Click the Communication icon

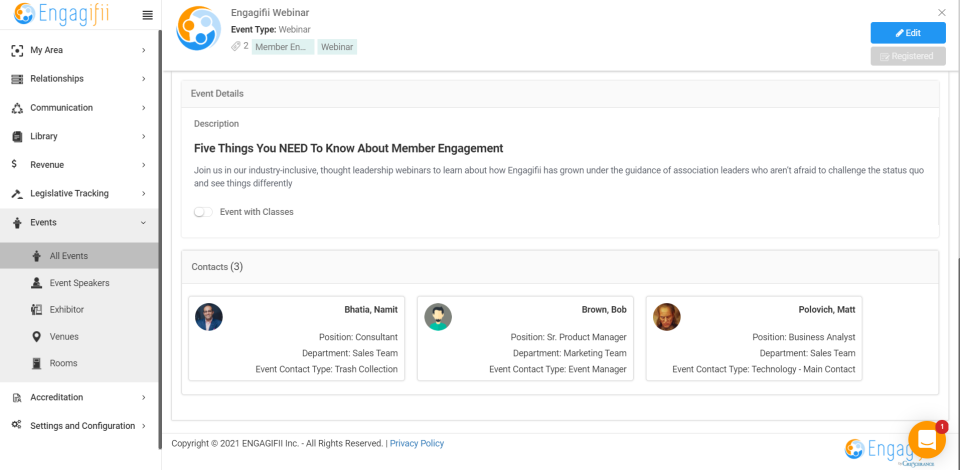[x=17, y=108]
